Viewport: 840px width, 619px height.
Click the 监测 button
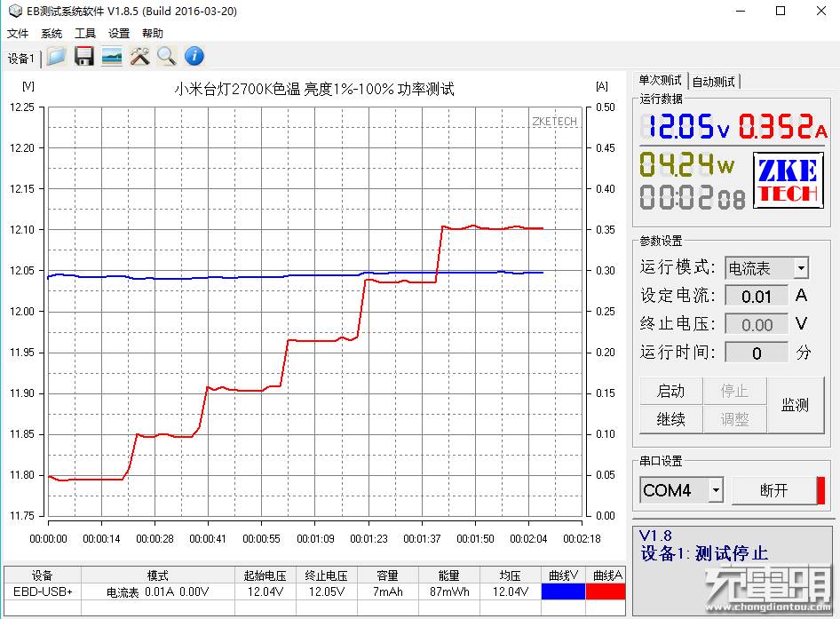[x=795, y=405]
